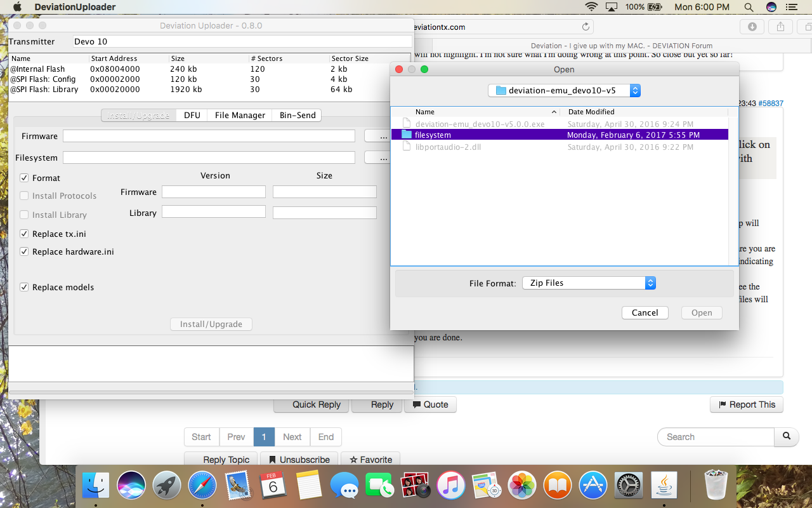Uncheck the Format checkbox
This screenshot has width=812, height=508.
coord(24,178)
